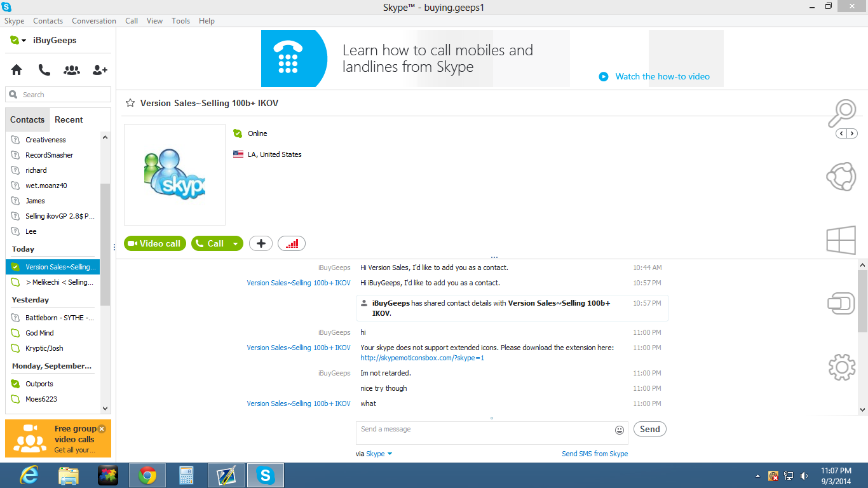The width and height of the screenshot is (868, 488).
Task: Click the plus button to add or share
Action: click(261, 243)
